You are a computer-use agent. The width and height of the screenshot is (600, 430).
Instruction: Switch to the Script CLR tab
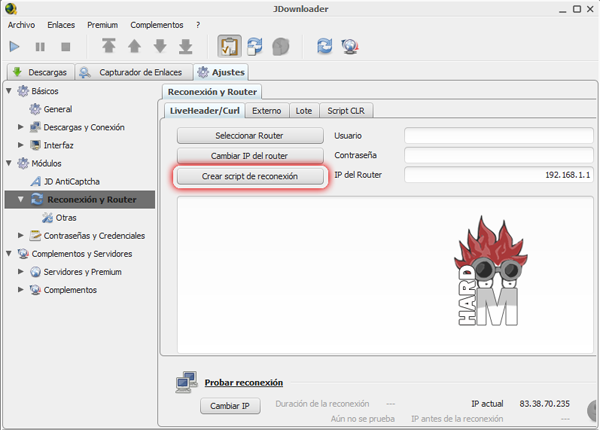pyautogui.click(x=346, y=111)
